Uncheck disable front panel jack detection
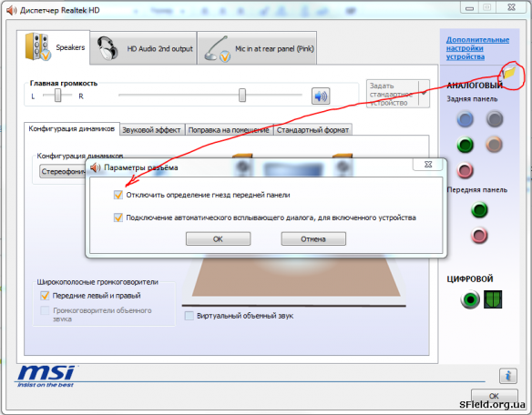 (x=118, y=195)
